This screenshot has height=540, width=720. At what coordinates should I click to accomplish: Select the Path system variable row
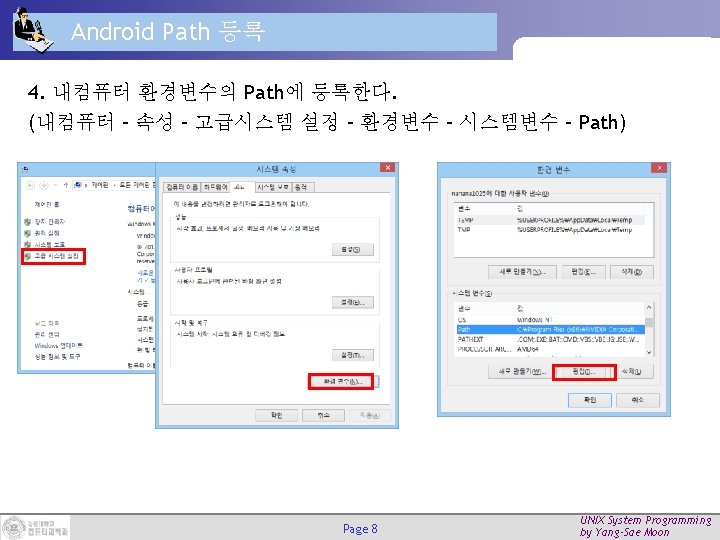point(550,330)
